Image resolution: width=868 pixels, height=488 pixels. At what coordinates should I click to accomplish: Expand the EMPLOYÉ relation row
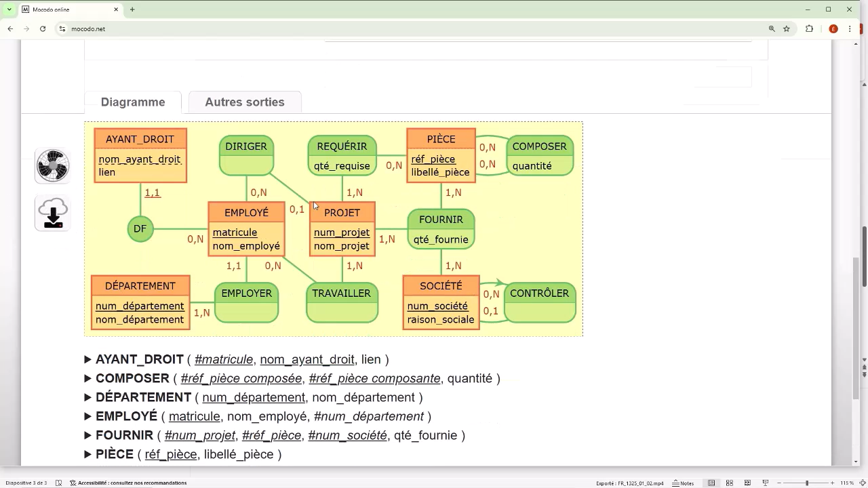(x=88, y=416)
